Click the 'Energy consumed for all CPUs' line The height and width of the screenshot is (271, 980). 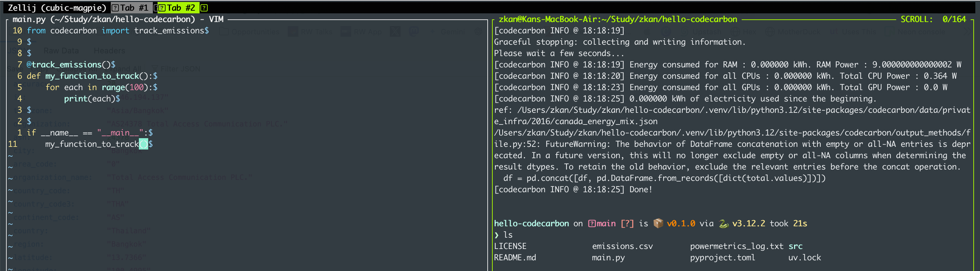725,76
